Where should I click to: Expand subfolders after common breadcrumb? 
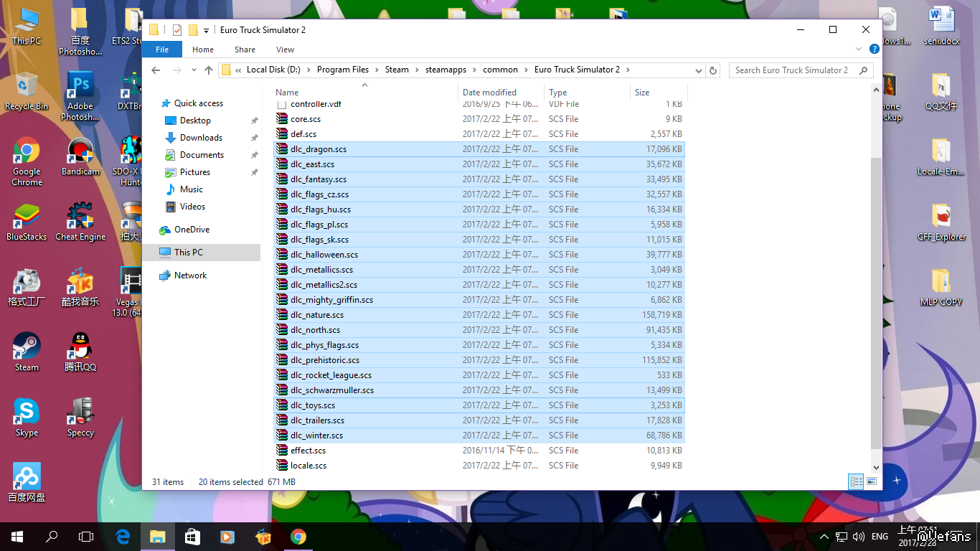point(526,70)
